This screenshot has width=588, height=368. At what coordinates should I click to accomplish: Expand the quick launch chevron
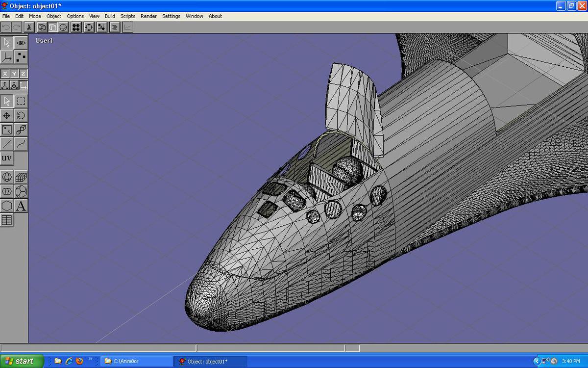90,359
